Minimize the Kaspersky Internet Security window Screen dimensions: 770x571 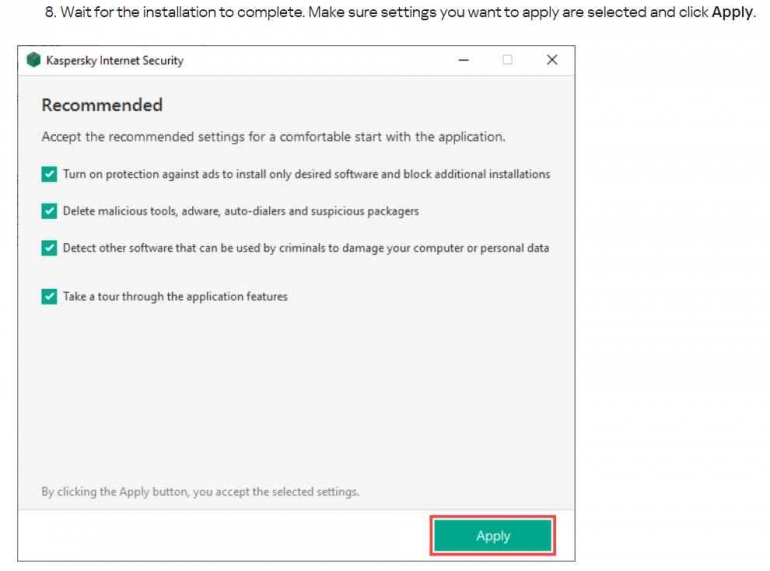(x=464, y=60)
